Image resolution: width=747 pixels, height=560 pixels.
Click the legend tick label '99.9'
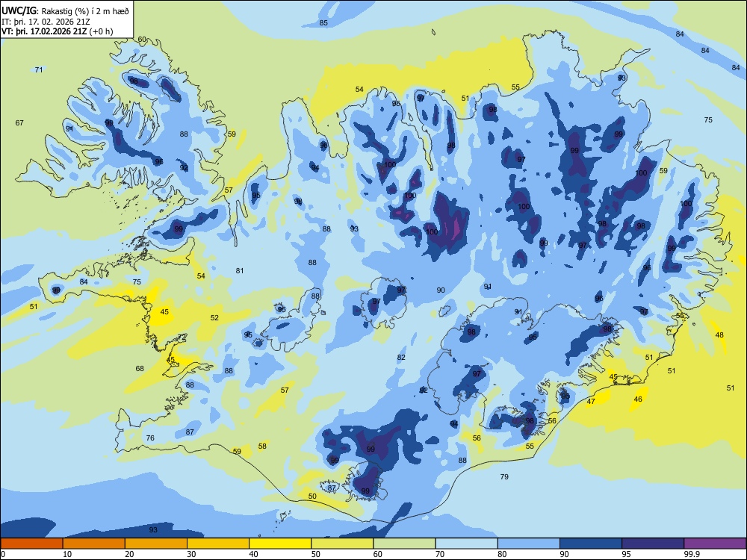(x=692, y=554)
